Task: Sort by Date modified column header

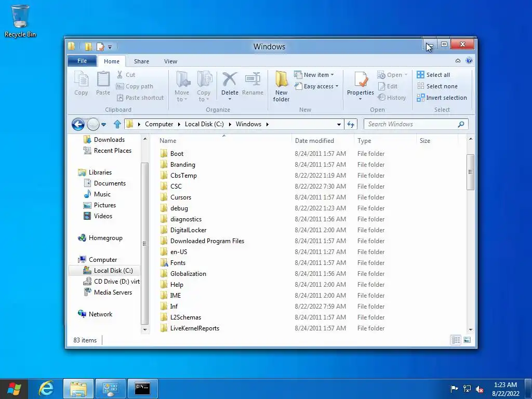Action: (322, 140)
